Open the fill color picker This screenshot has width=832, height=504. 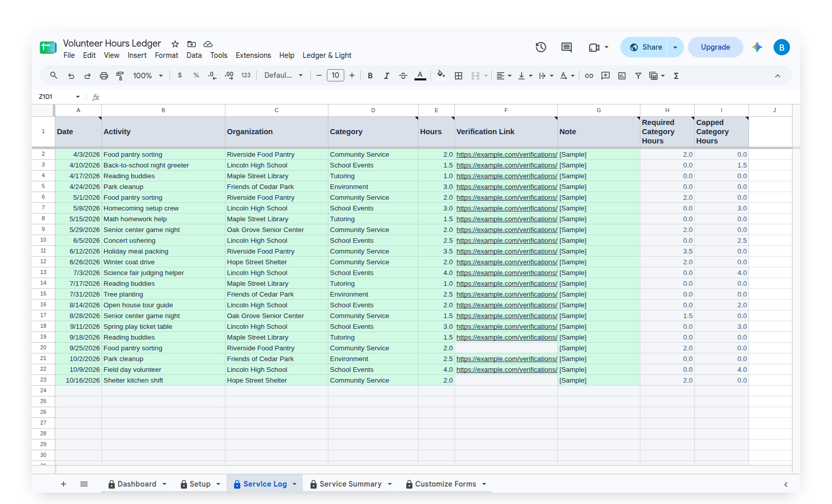click(x=441, y=76)
